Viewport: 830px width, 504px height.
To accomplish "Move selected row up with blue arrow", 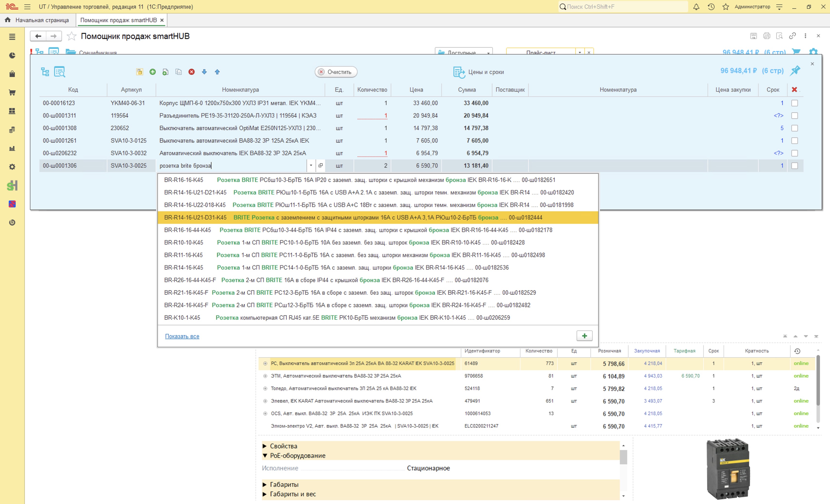I will [217, 72].
